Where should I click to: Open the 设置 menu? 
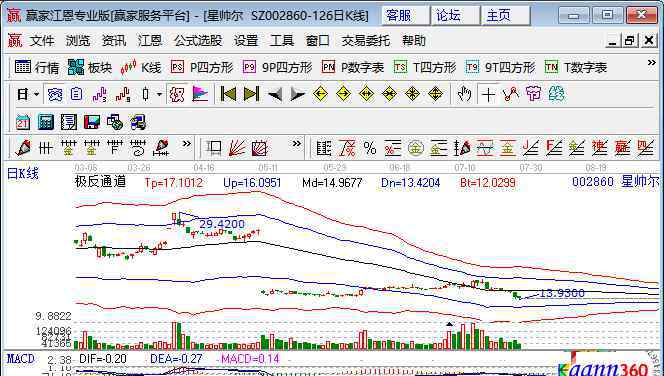(246, 41)
